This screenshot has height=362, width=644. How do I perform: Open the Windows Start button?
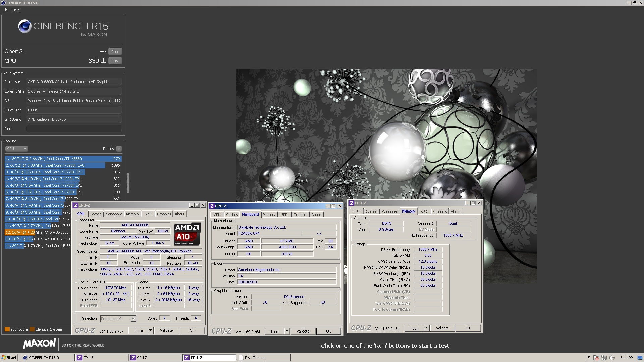9,358
